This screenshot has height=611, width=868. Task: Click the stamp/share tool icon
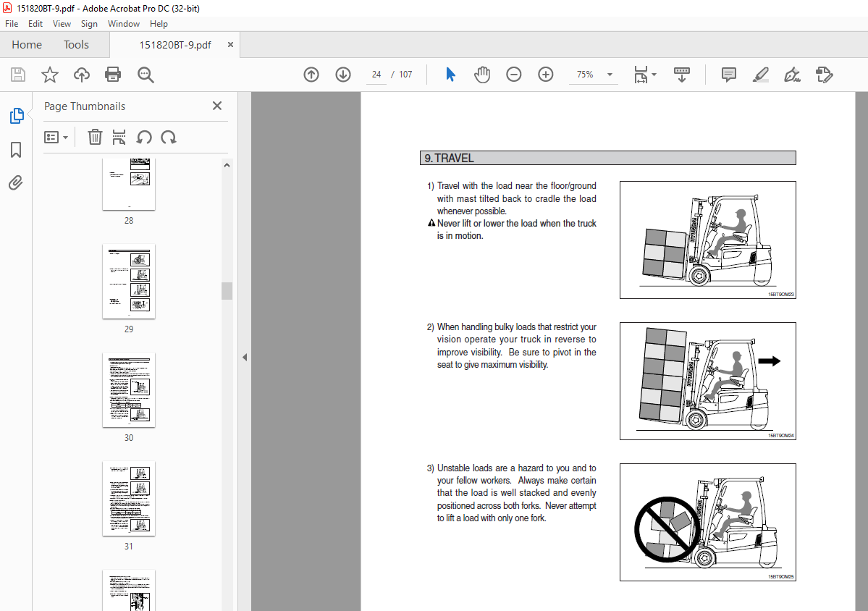pyautogui.click(x=825, y=75)
